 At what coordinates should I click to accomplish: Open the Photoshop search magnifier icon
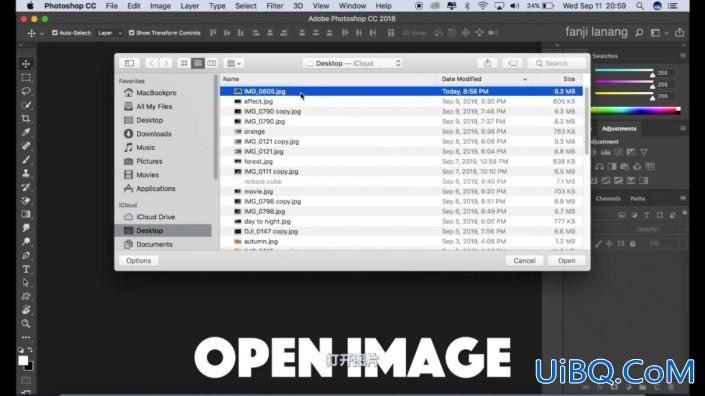pos(639,33)
